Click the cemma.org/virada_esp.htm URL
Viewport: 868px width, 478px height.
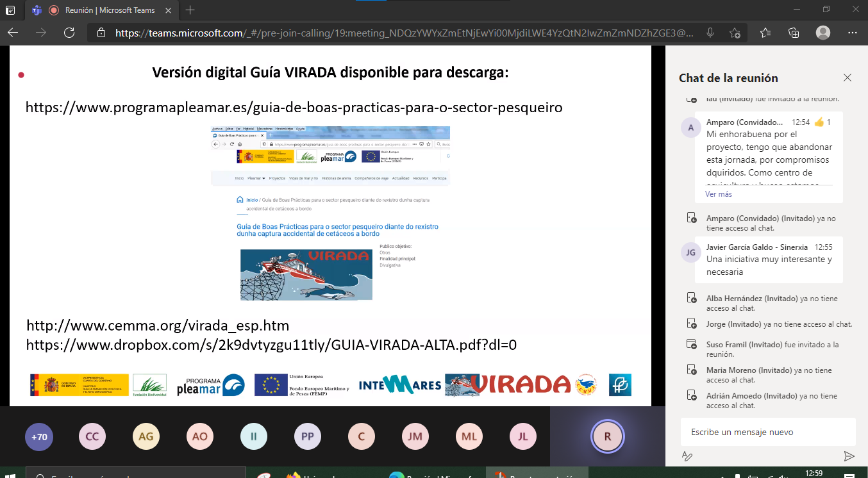pyautogui.click(x=158, y=326)
